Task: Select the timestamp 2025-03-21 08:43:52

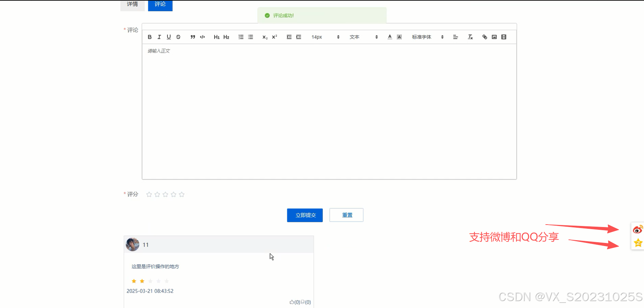Action: pos(150,291)
